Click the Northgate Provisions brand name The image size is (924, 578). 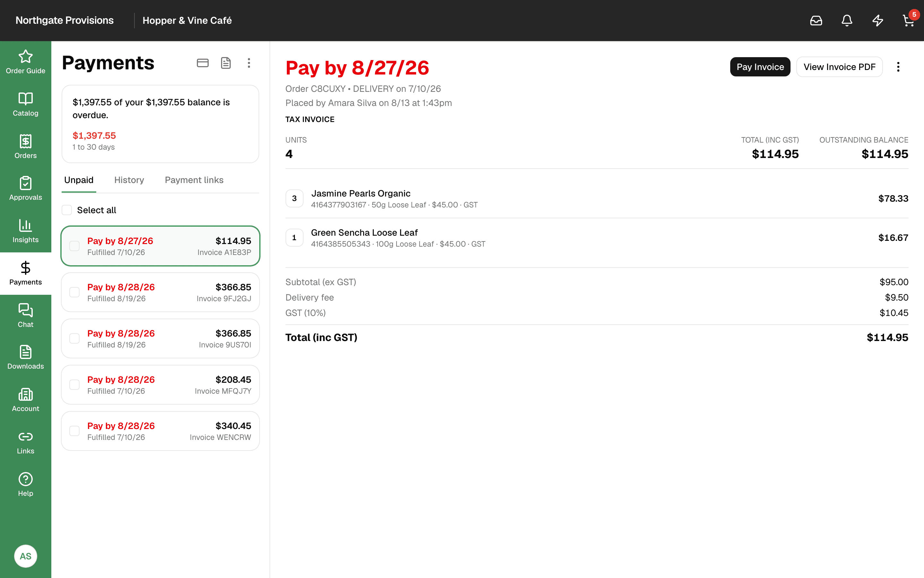tap(64, 20)
